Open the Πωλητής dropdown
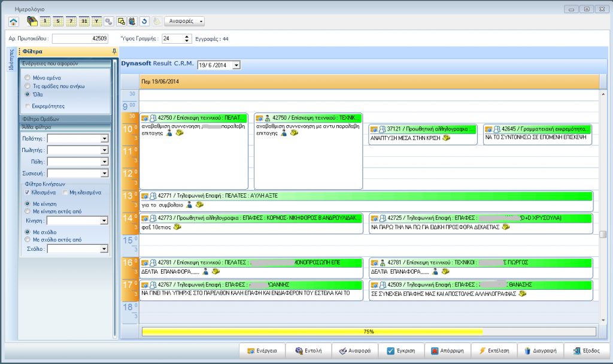Screen dimensions: 613x364 click(x=104, y=150)
